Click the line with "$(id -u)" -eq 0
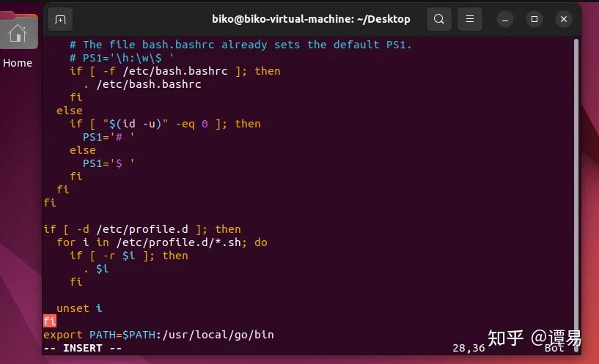This screenshot has height=364, width=599. [x=165, y=124]
